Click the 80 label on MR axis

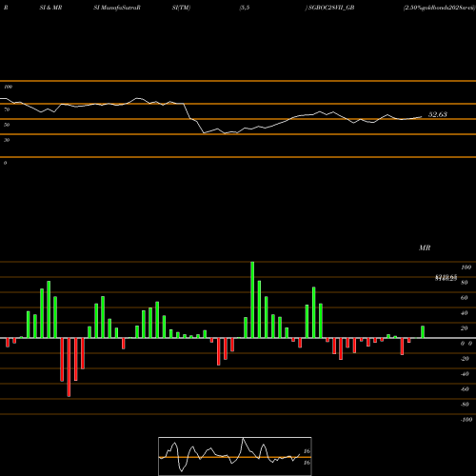pyautogui.click(x=465, y=283)
